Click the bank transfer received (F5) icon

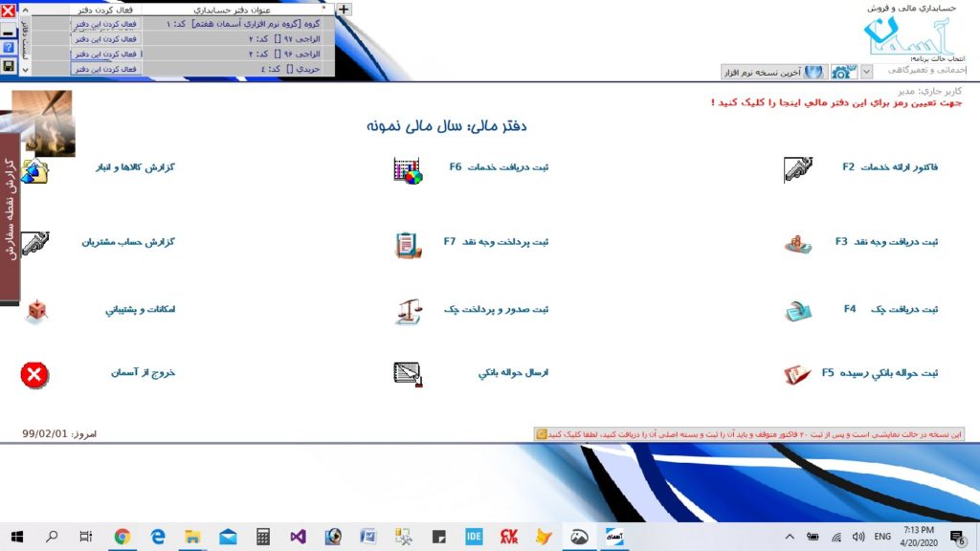[798, 374]
